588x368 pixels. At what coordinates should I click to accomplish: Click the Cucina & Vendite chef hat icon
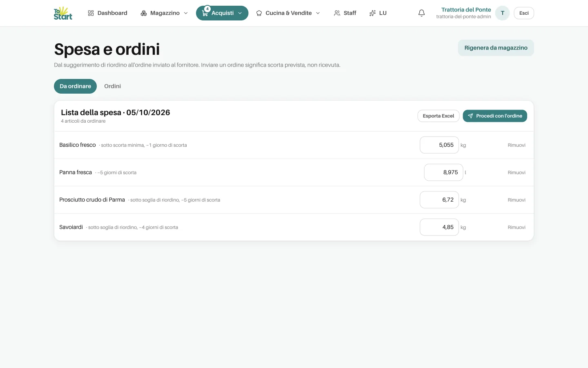click(x=259, y=13)
